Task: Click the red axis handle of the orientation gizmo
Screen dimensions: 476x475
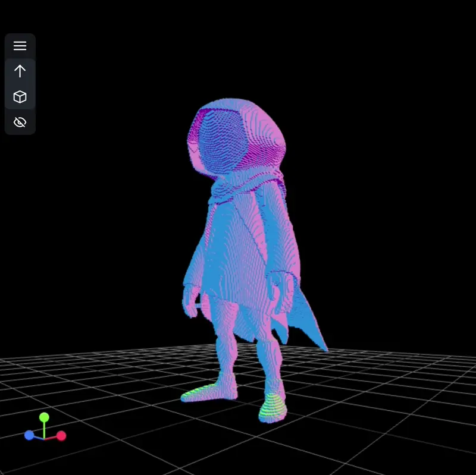Action: (x=61, y=436)
